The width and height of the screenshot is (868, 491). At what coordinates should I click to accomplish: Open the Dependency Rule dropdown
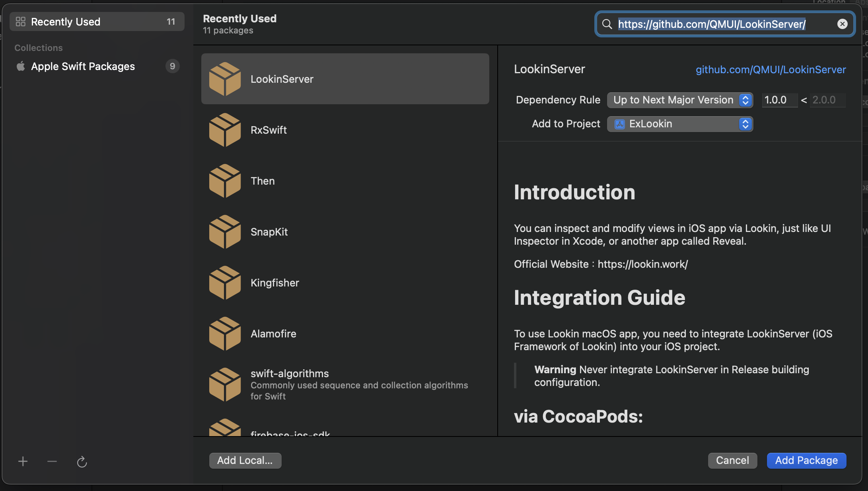click(x=680, y=100)
